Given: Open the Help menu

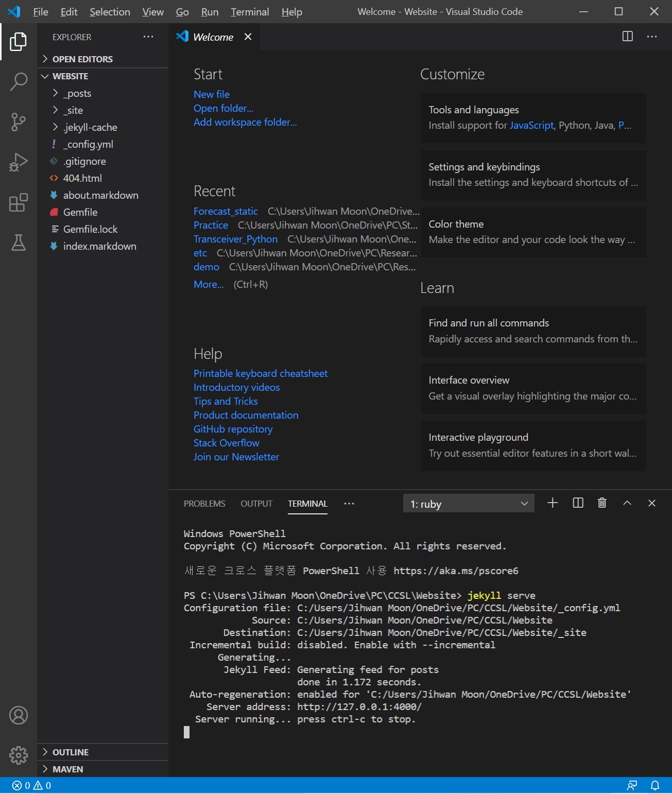Looking at the screenshot, I should (x=291, y=12).
